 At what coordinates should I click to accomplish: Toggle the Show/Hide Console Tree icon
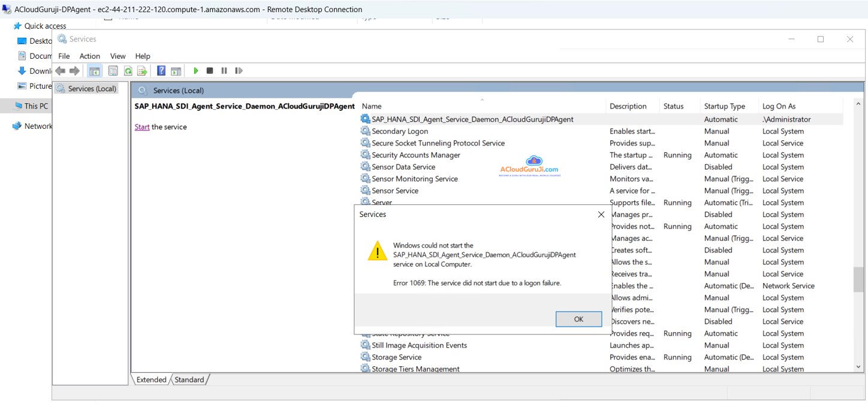95,71
